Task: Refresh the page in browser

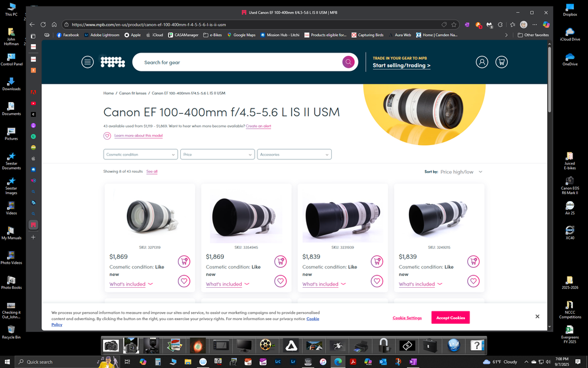Action: pos(43,25)
